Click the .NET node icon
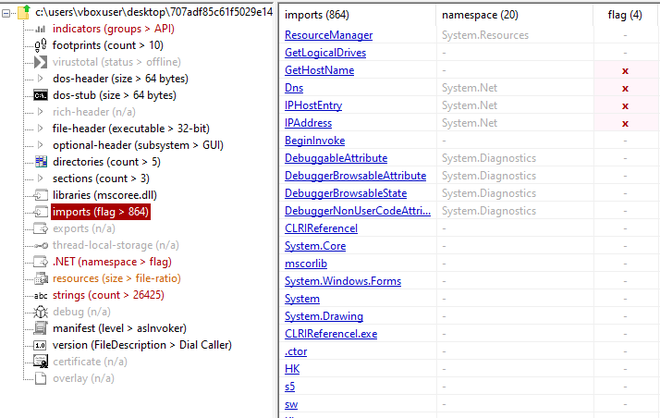Image resolution: width=660 pixels, height=418 pixels. 41,262
